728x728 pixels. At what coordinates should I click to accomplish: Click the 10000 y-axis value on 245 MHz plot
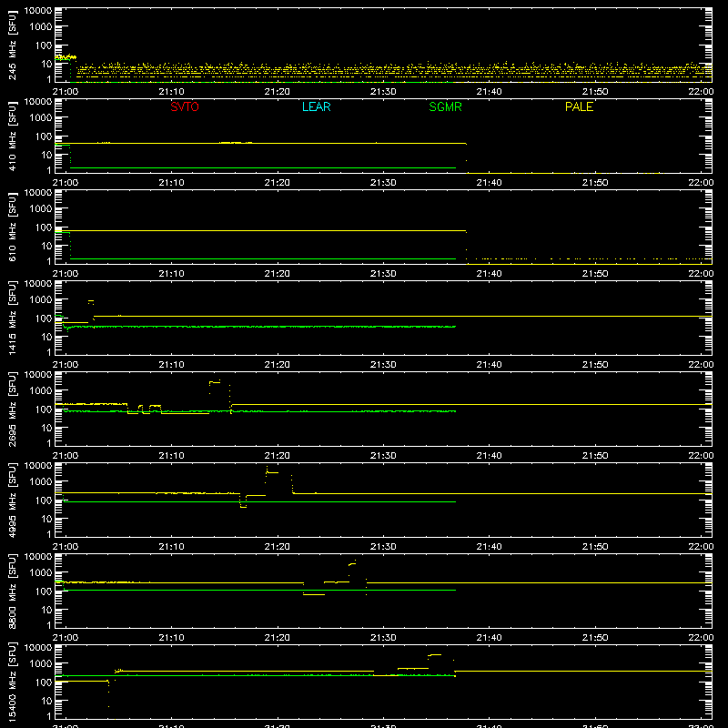(x=38, y=10)
